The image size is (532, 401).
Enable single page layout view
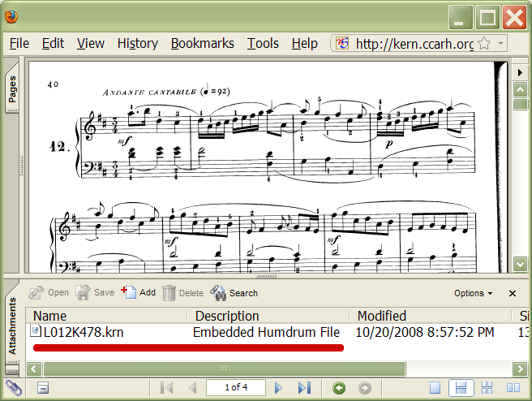pyautogui.click(x=435, y=388)
